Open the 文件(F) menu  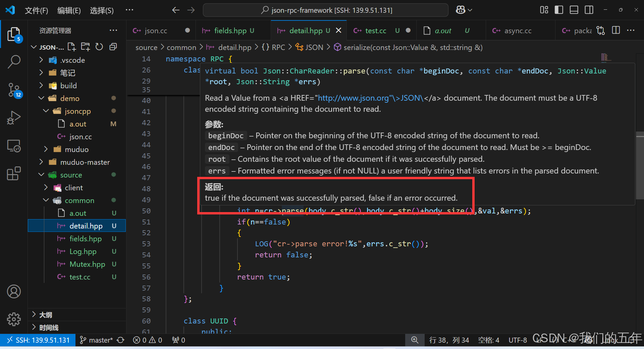click(x=36, y=10)
